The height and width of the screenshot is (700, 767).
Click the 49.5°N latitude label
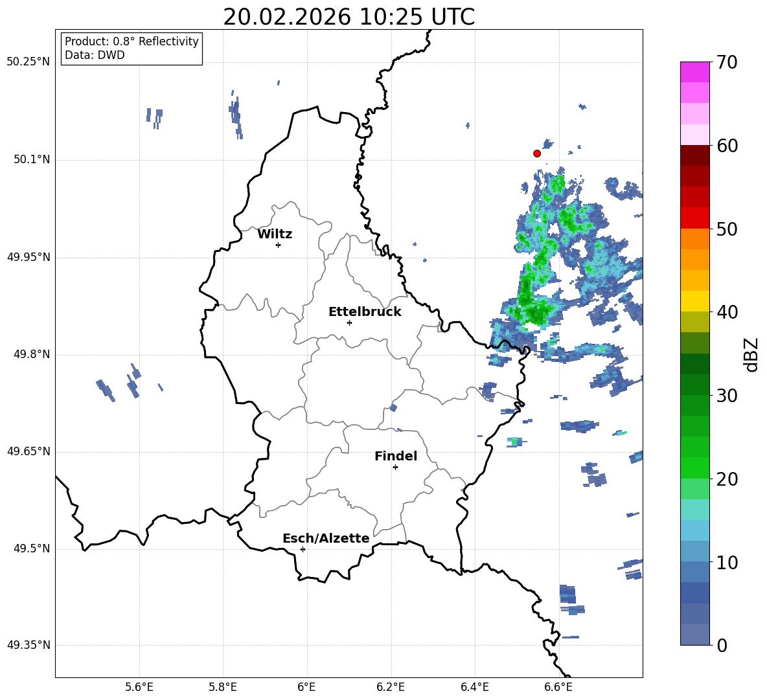(x=32, y=549)
